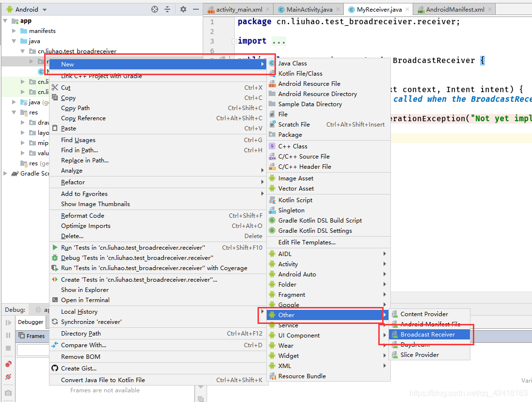532x402 pixels.
Task: Open Local History submenu
Action: (x=158, y=311)
